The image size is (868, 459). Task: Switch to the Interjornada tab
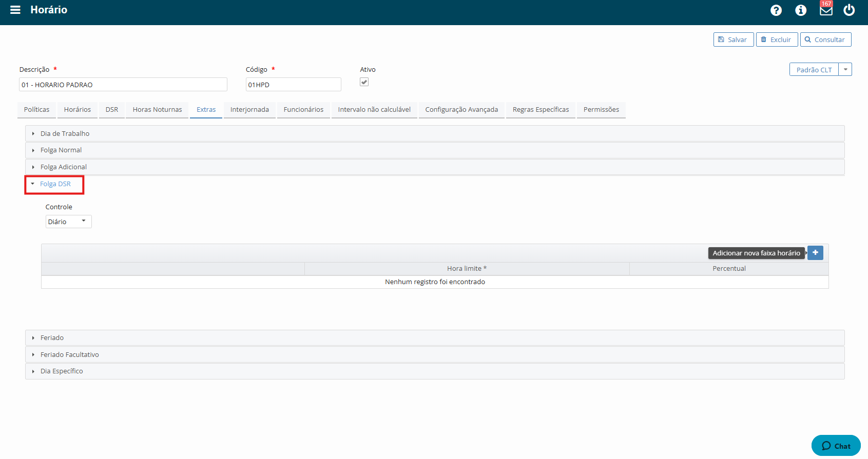tap(249, 110)
